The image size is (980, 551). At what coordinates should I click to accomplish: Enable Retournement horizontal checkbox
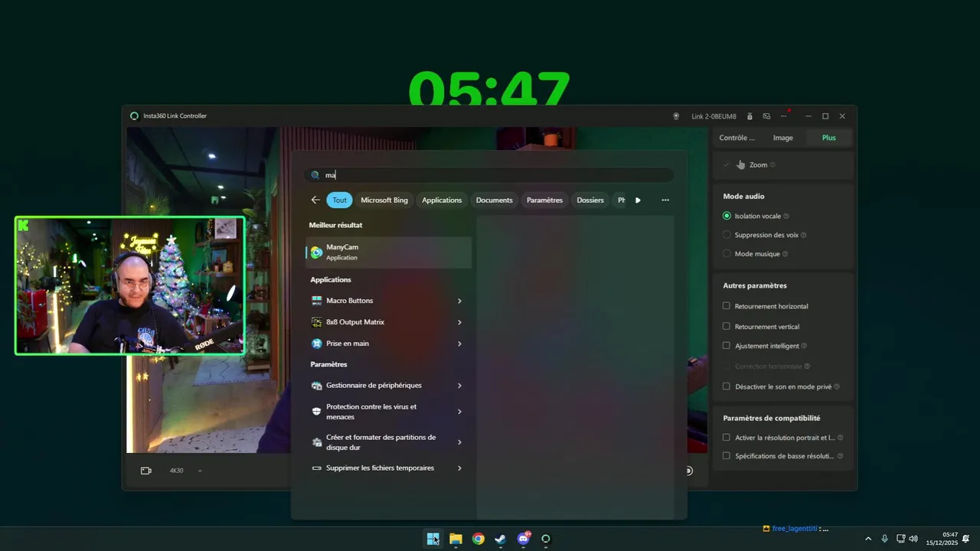(727, 306)
